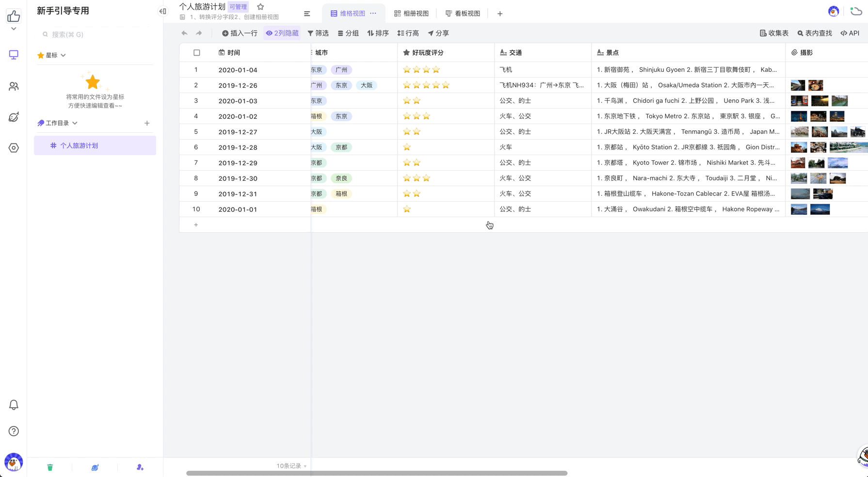
Task: Click the single star rating in 2019-12-28 row
Action: (407, 147)
